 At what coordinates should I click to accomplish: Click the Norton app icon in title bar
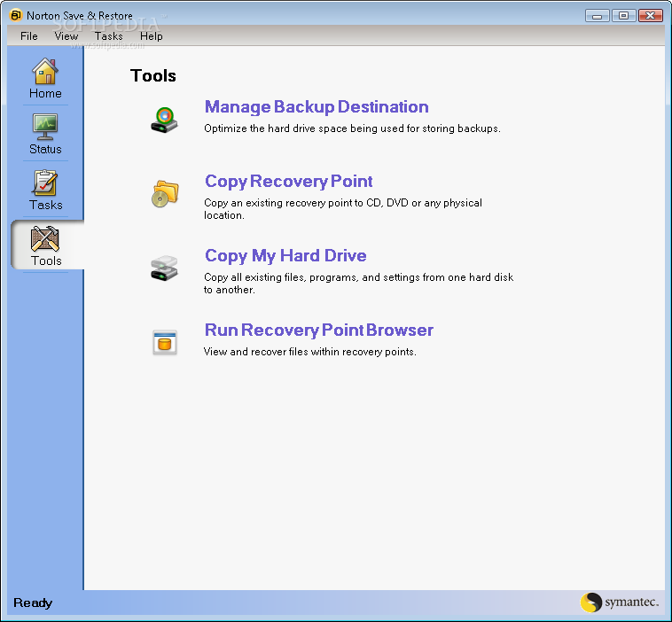click(15, 15)
